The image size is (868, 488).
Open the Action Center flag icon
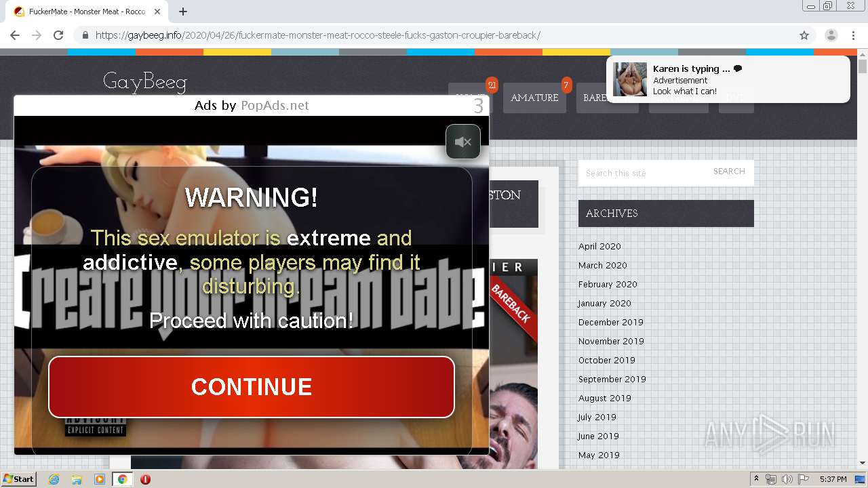[x=803, y=479]
